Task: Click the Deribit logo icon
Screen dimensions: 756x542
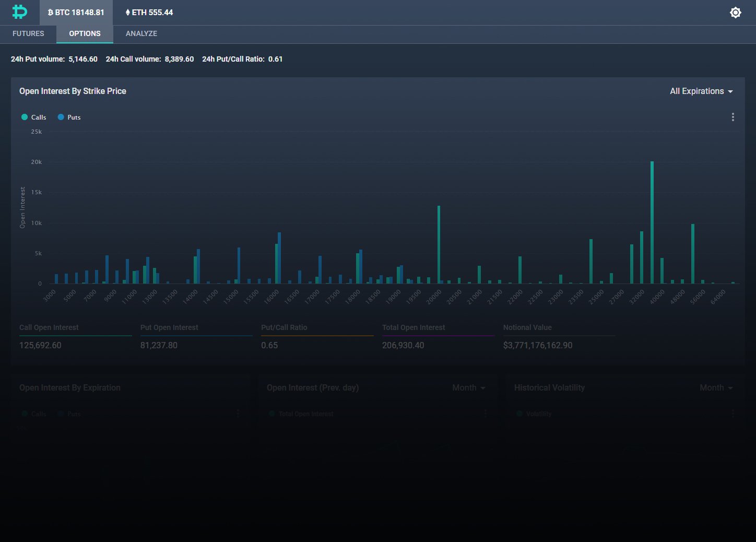Action: click(x=19, y=12)
